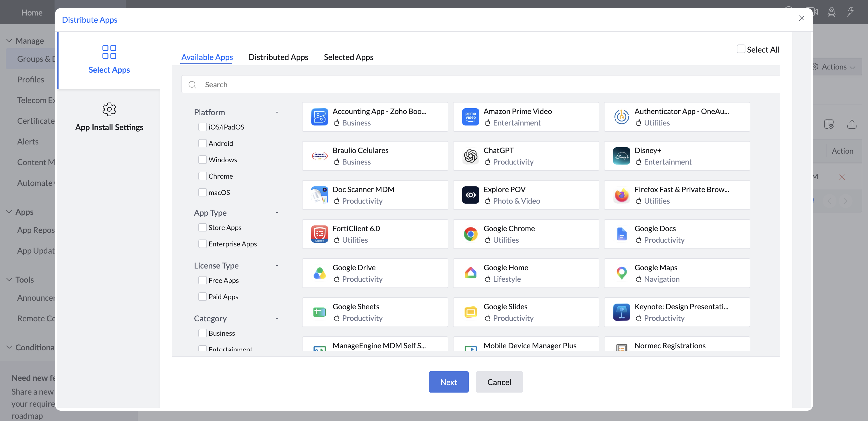Select the Mobile Device Manager Plus card

click(x=526, y=344)
